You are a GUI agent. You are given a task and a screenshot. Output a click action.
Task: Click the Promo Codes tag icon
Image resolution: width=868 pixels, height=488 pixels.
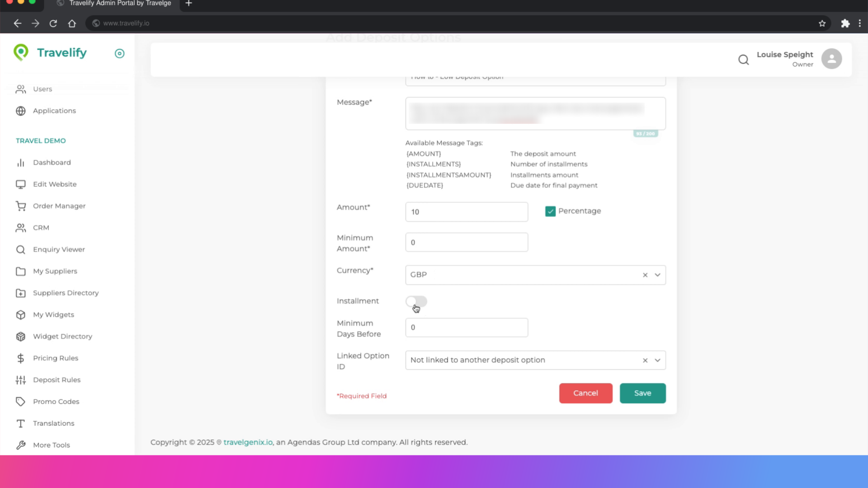click(21, 402)
